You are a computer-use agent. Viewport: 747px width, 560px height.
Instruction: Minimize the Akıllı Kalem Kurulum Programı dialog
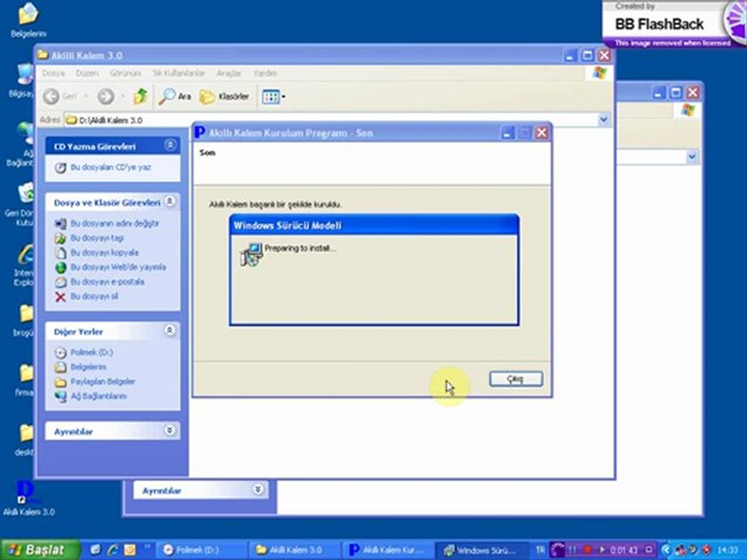508,133
